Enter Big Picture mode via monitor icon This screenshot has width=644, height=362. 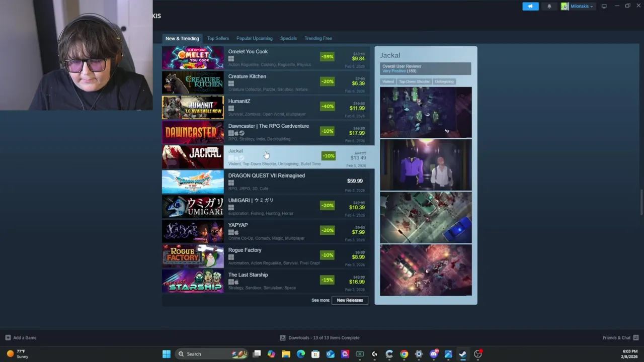(x=604, y=6)
